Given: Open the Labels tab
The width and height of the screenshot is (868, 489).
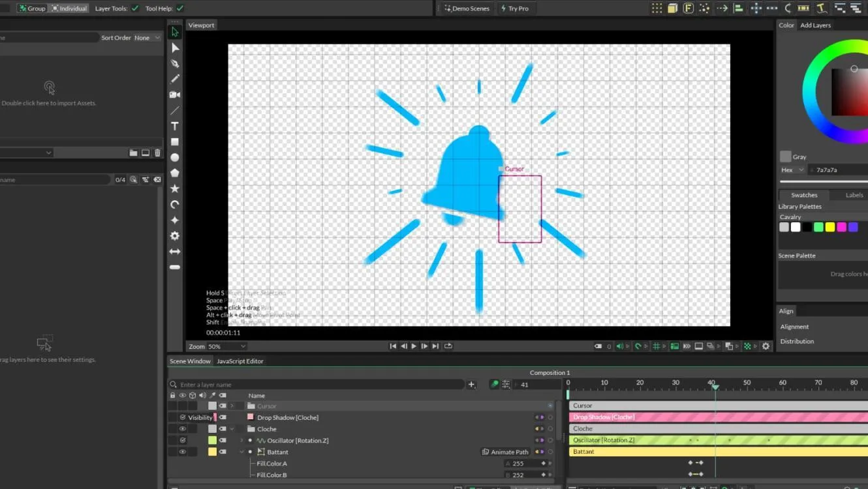Looking at the screenshot, I should [x=854, y=195].
